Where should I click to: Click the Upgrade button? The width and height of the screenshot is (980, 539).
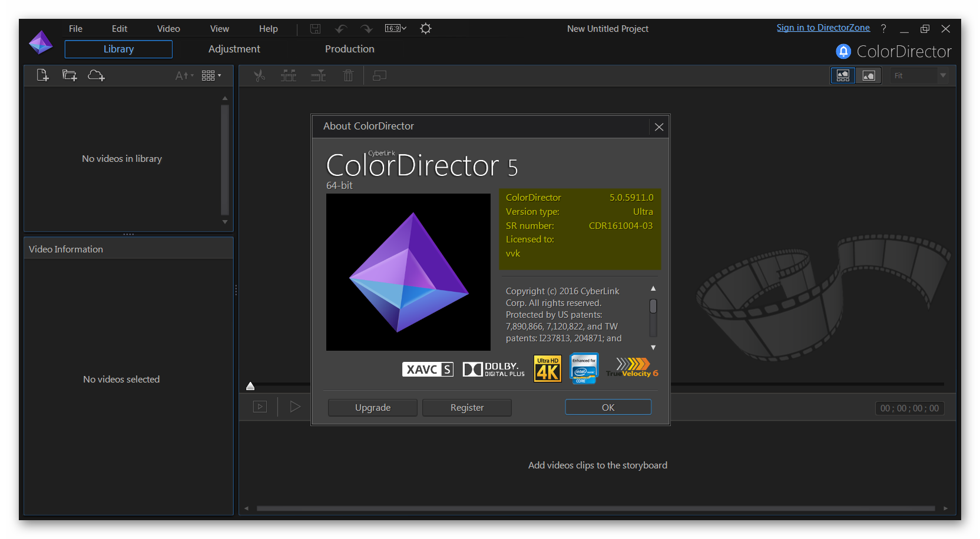point(373,407)
